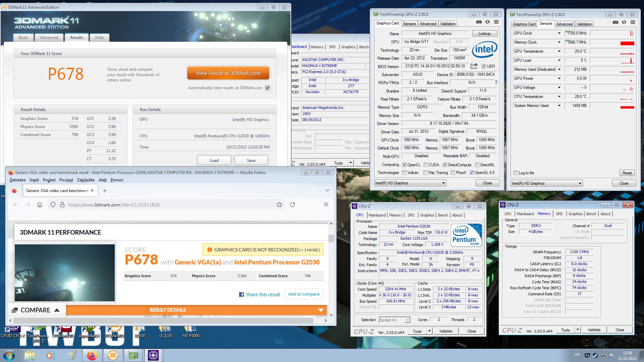Click the Facebook icon beside Share this result
Screen dimensions: 644x362
[x=241, y=295]
